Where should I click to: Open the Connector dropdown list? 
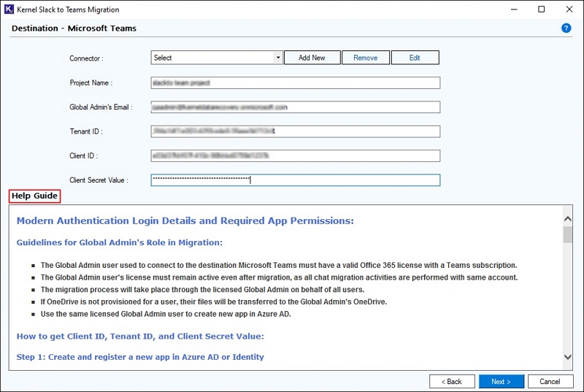pyautogui.click(x=217, y=58)
